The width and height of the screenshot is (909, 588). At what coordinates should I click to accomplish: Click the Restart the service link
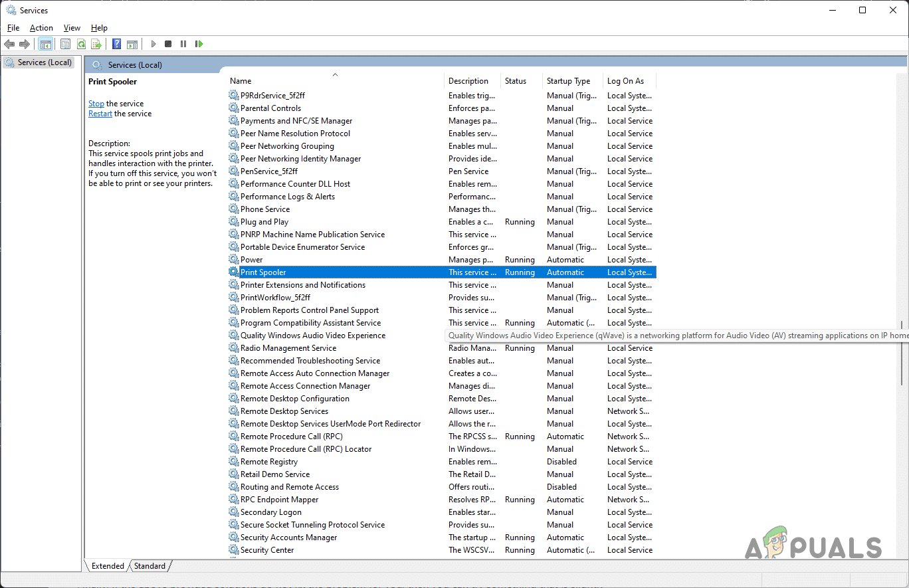(x=100, y=114)
